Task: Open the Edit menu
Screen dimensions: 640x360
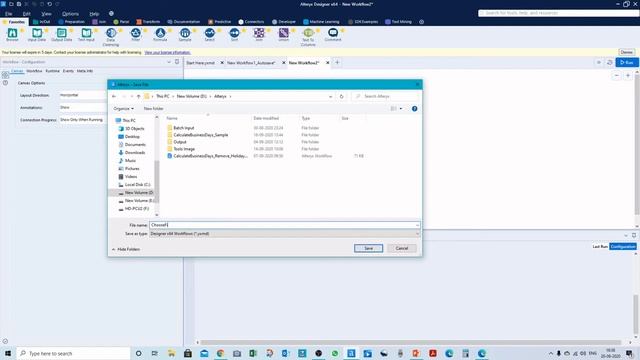Action: [27, 13]
